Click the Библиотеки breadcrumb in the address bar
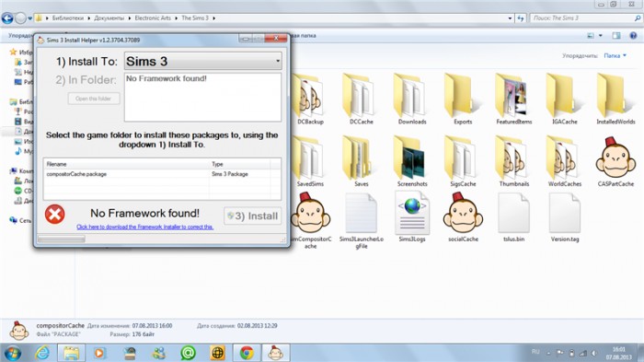Image resolution: width=644 pixels, height=362 pixels. click(x=68, y=18)
